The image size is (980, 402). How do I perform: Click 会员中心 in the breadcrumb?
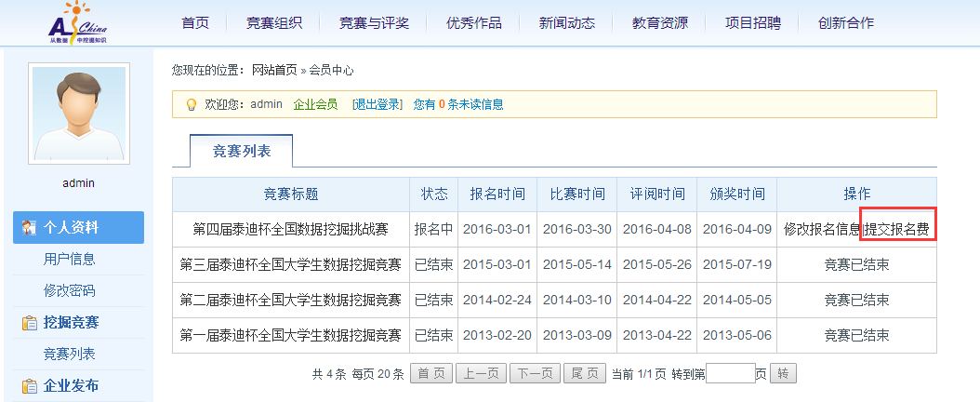[331, 70]
